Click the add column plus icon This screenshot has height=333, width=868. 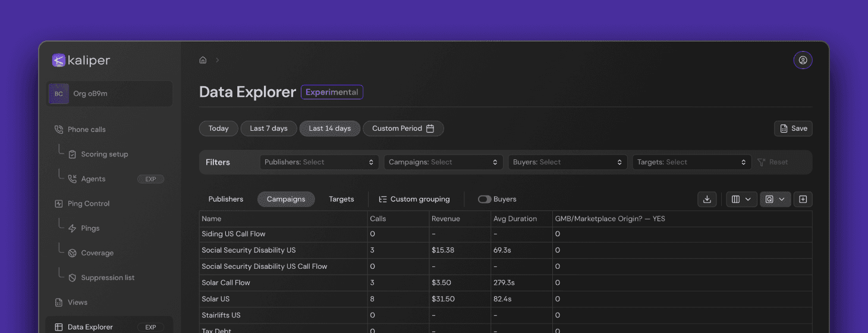click(803, 199)
